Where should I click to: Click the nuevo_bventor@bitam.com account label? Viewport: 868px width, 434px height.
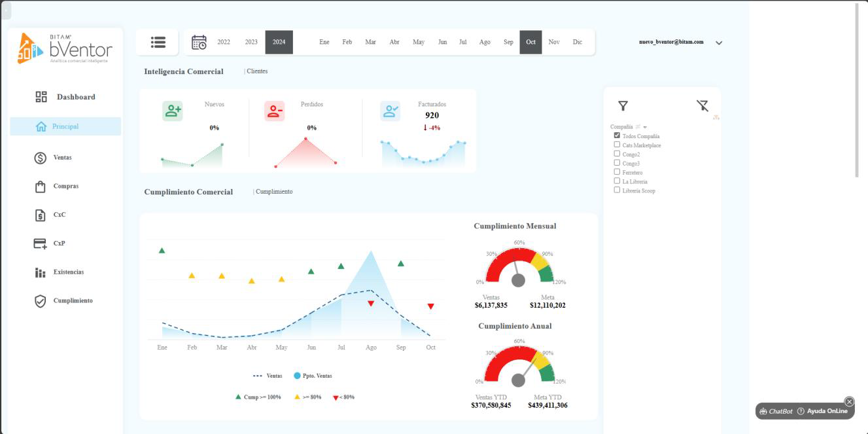(671, 42)
